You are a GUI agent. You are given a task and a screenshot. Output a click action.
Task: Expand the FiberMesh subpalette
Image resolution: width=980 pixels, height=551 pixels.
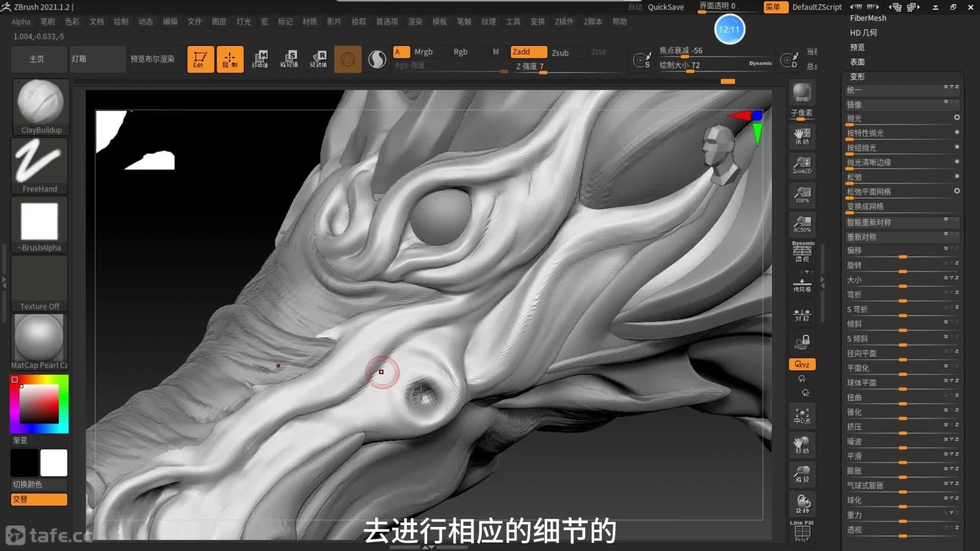click(x=868, y=18)
